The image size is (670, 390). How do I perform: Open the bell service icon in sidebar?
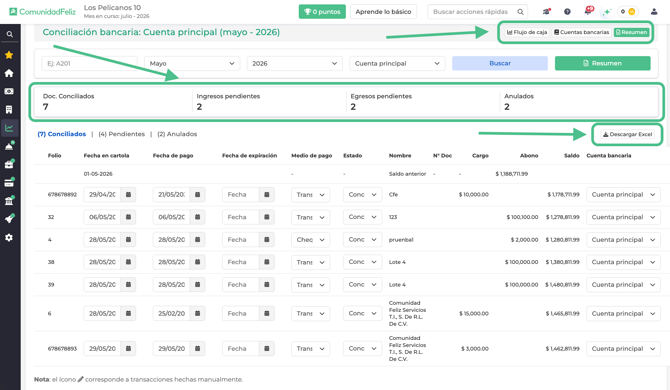coord(9,146)
